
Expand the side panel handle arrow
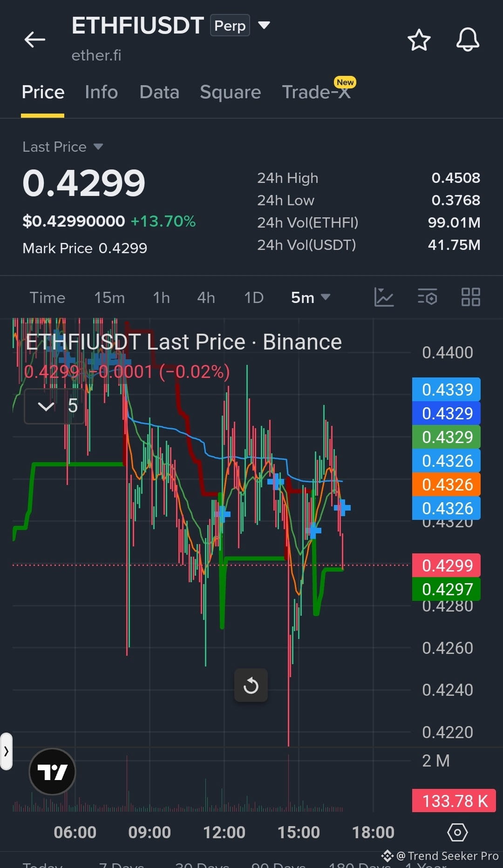(x=6, y=751)
